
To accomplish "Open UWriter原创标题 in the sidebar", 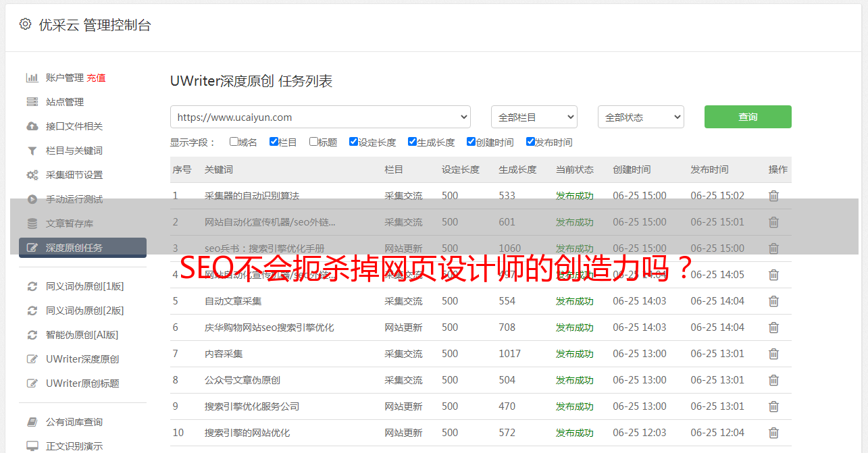I will tap(82, 383).
